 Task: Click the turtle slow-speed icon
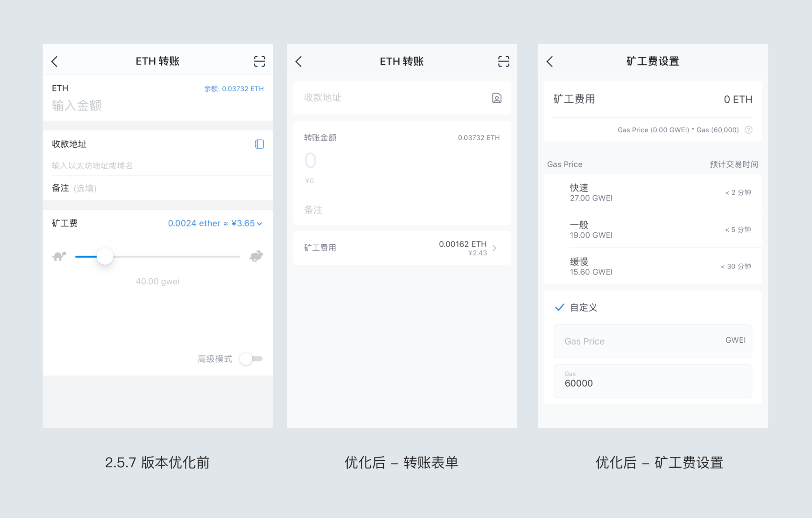pos(59,256)
